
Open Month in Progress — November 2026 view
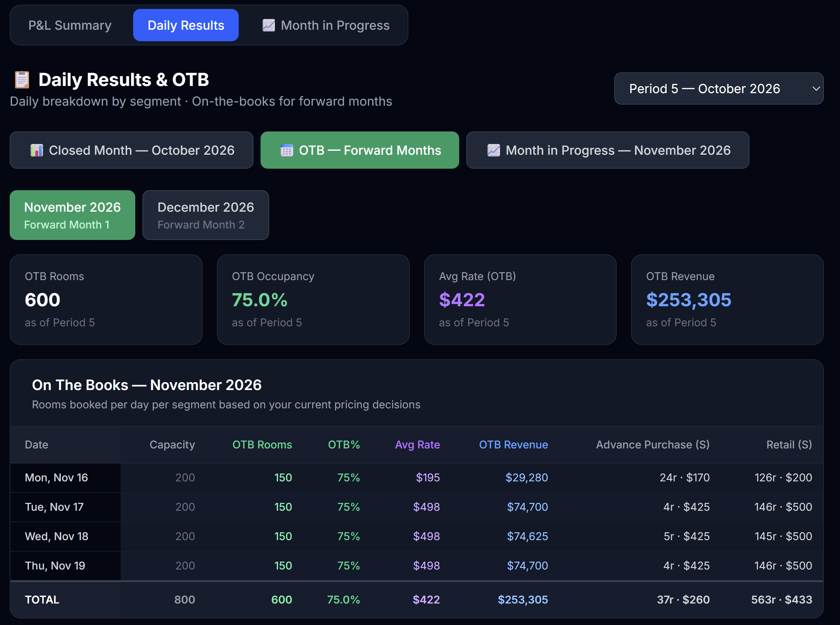tap(607, 150)
